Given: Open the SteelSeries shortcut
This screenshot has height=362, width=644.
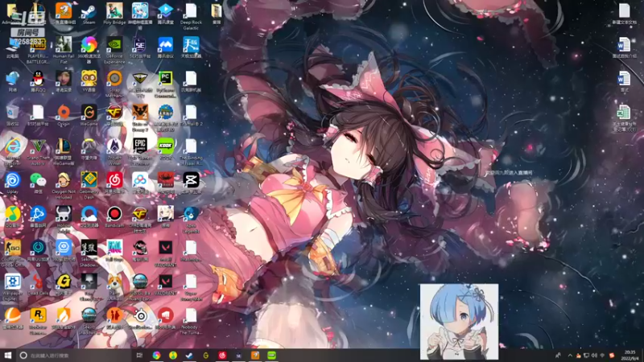Looking at the screenshot, I should 139,319.
